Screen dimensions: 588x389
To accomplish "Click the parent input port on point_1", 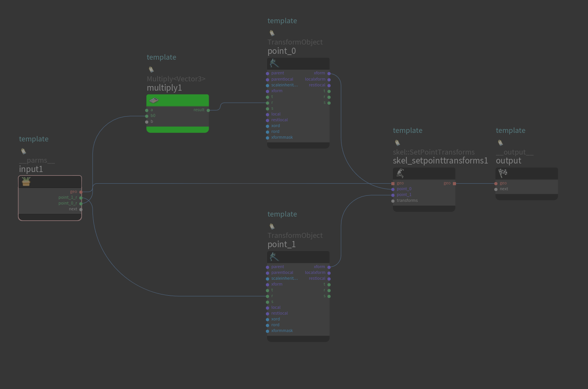I will (267, 267).
